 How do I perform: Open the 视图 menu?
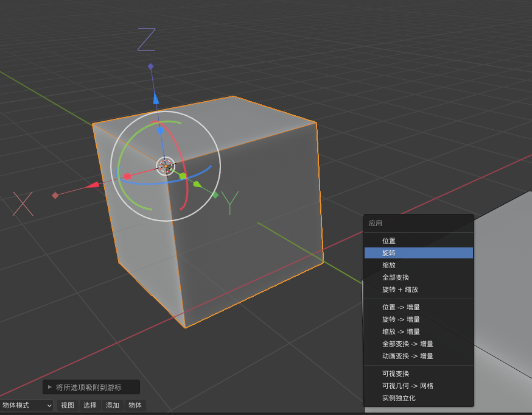(67, 405)
